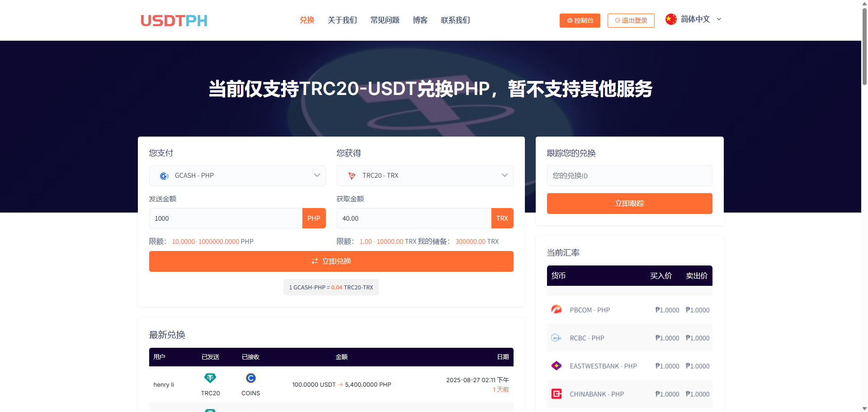
Task: Click the GCash logo icon in pay selector
Action: [164, 176]
